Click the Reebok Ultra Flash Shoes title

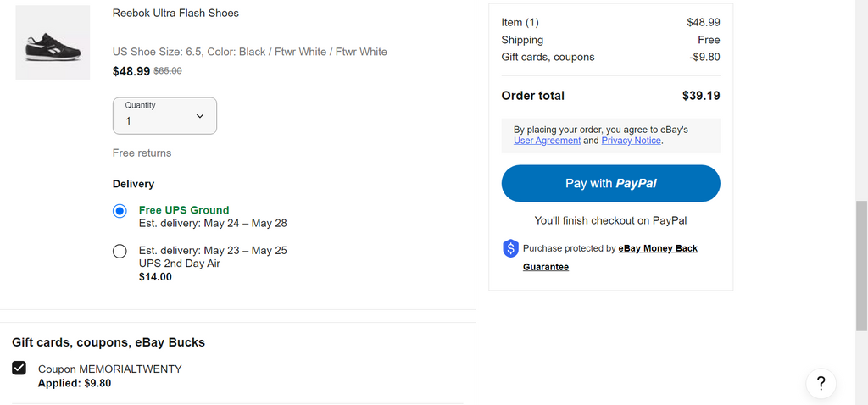175,14
